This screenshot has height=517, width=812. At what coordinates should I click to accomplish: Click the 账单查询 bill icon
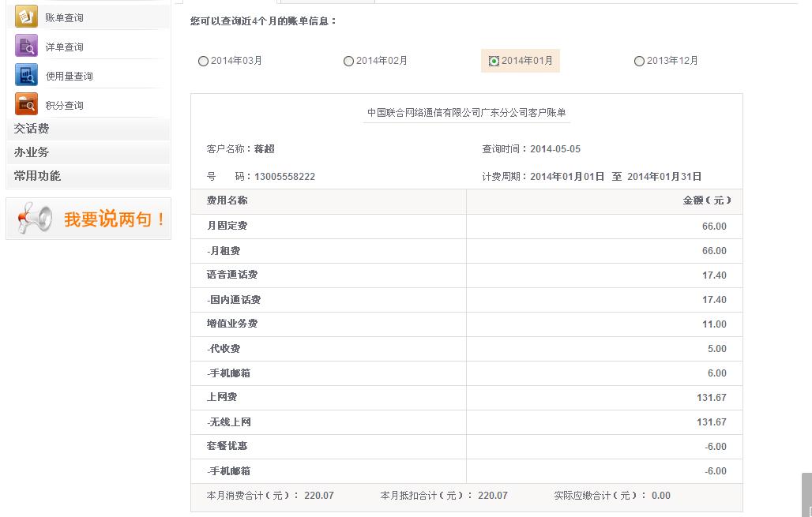(26, 17)
